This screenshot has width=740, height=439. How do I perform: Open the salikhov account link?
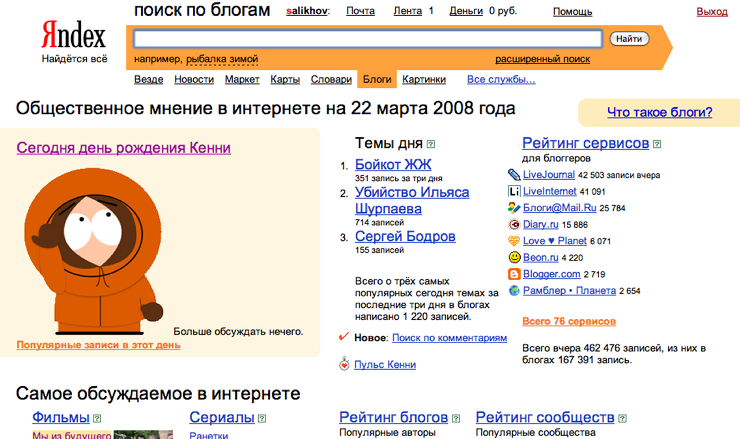pyautogui.click(x=307, y=11)
